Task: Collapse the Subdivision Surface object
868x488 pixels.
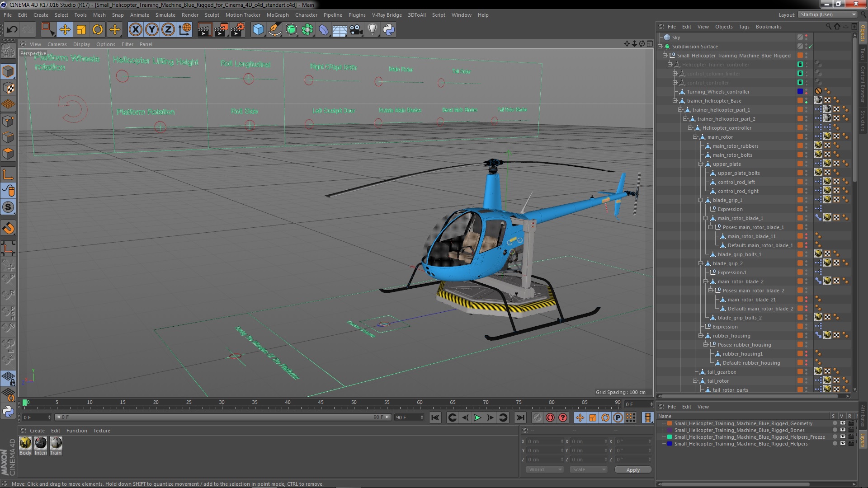Action: pyautogui.click(x=660, y=47)
